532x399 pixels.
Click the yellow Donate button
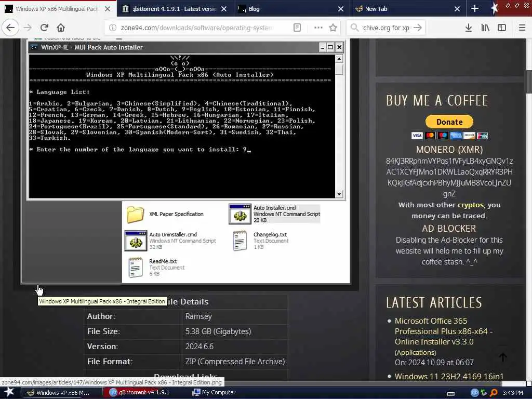(449, 122)
